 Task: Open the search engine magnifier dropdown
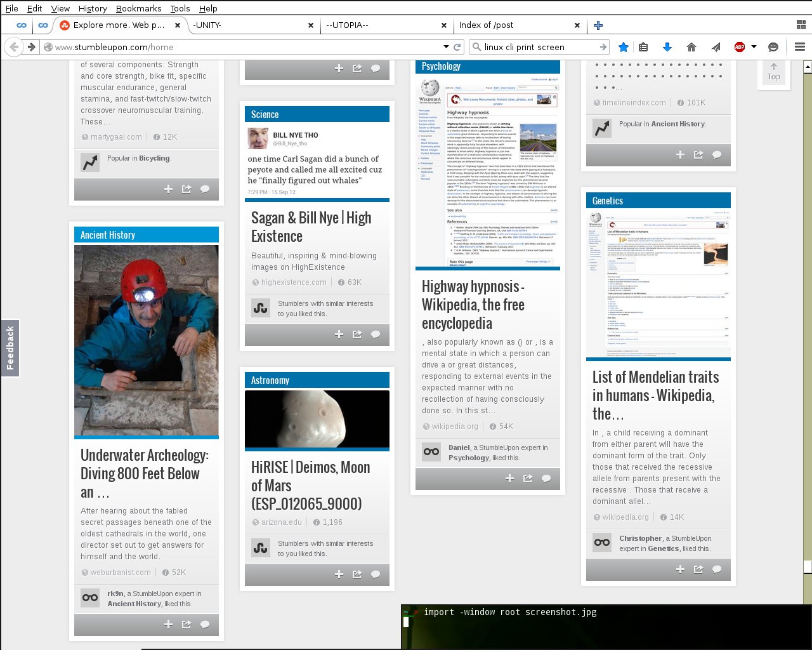click(476, 47)
